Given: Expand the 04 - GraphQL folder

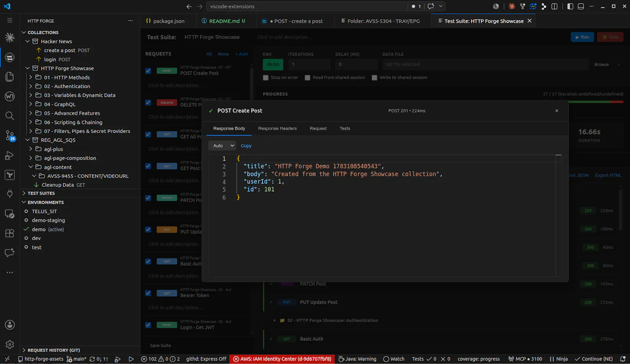Looking at the screenshot, I should click(31, 104).
